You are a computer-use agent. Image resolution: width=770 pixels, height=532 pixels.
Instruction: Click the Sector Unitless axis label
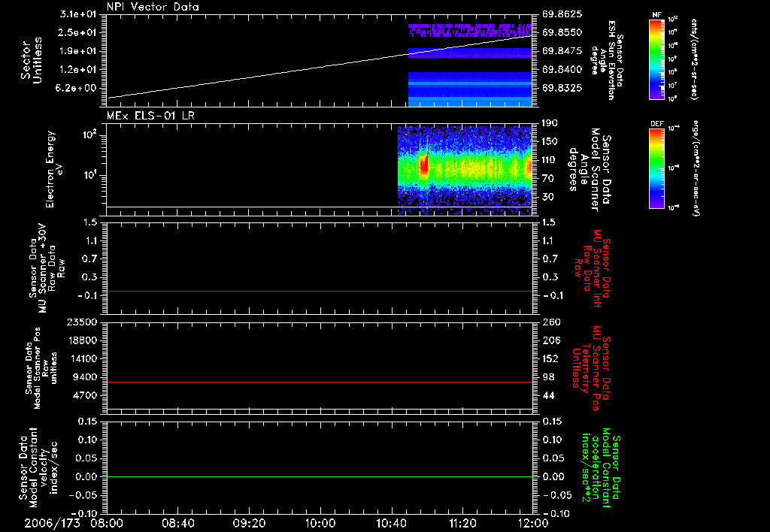click(x=32, y=60)
